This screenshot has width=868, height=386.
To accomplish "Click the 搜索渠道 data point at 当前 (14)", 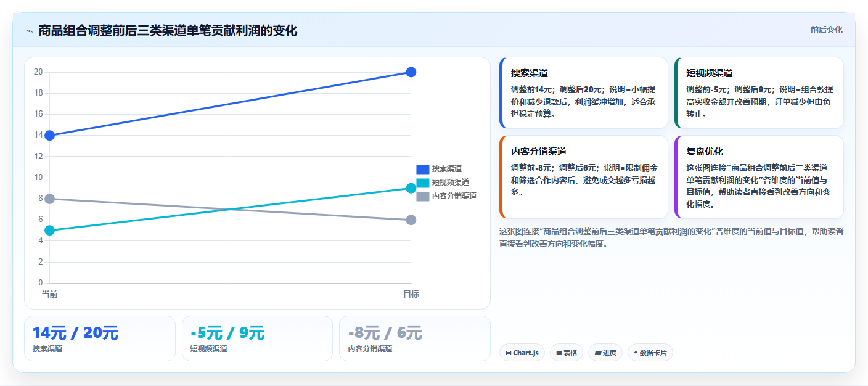I will coord(50,136).
